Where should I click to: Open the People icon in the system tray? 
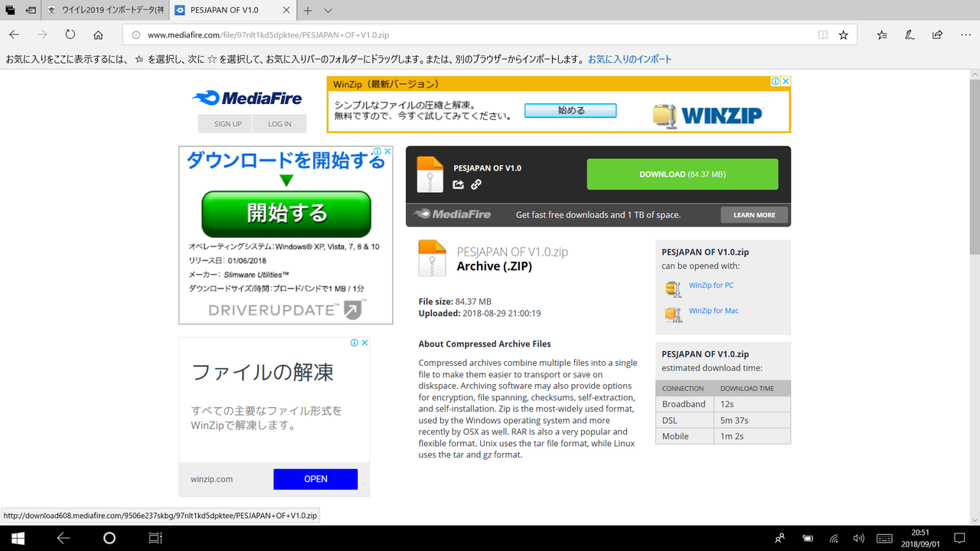pyautogui.click(x=780, y=538)
